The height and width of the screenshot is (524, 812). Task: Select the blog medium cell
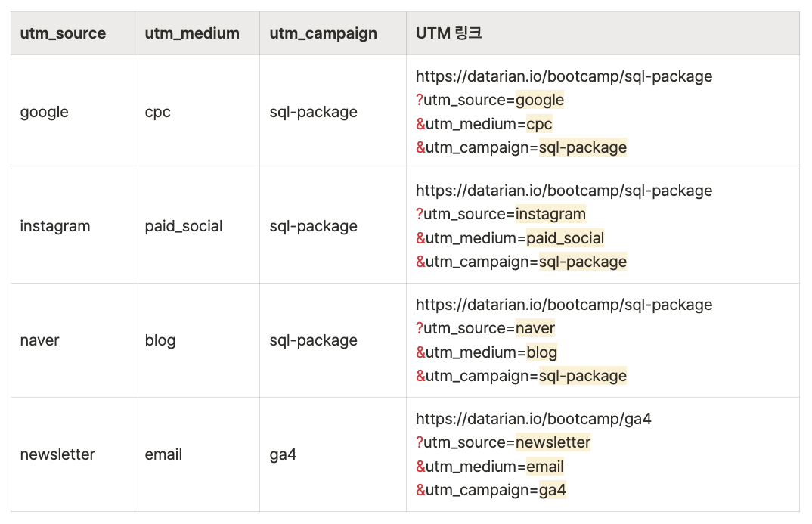pyautogui.click(x=160, y=340)
